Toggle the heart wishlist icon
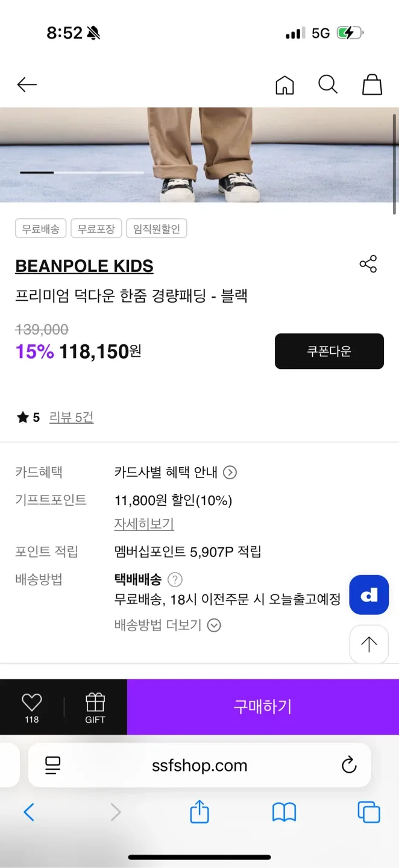The height and width of the screenshot is (868, 399). point(32,703)
